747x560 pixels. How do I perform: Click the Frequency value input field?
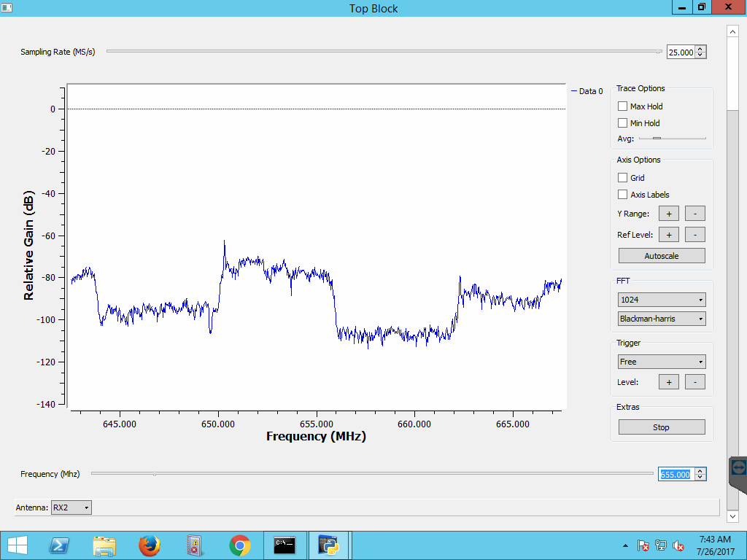676,475
